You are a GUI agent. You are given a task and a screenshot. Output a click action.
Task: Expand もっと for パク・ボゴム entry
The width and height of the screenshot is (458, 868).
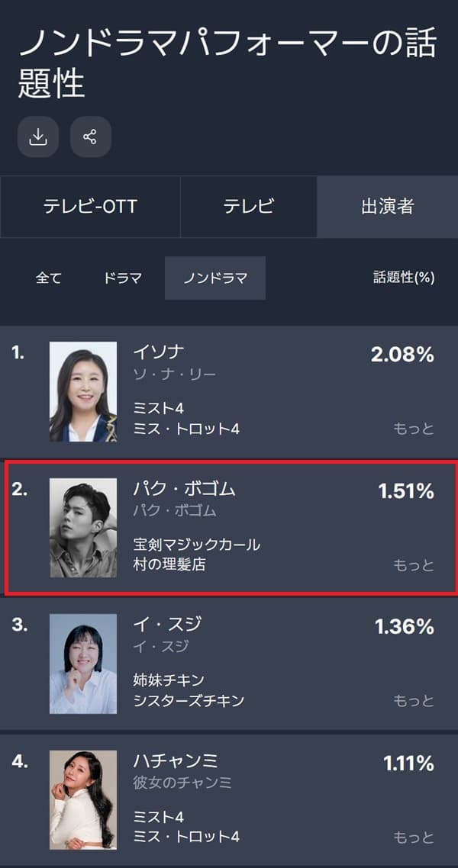(x=414, y=565)
